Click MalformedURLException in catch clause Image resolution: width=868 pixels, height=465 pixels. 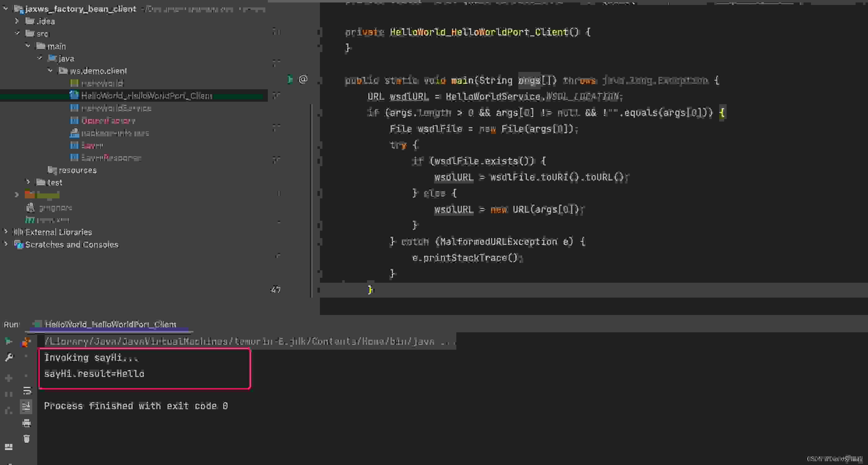pos(498,241)
